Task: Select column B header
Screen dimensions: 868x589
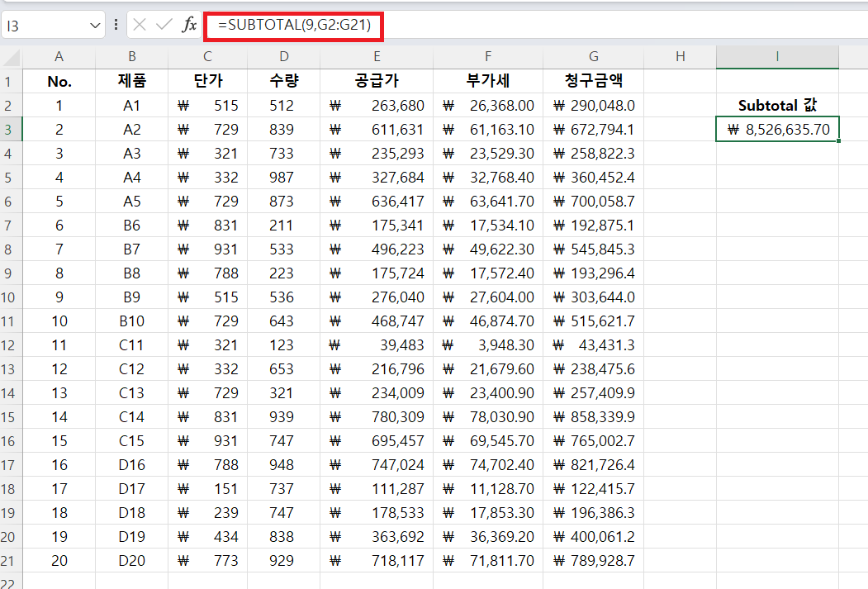Action: (x=132, y=57)
